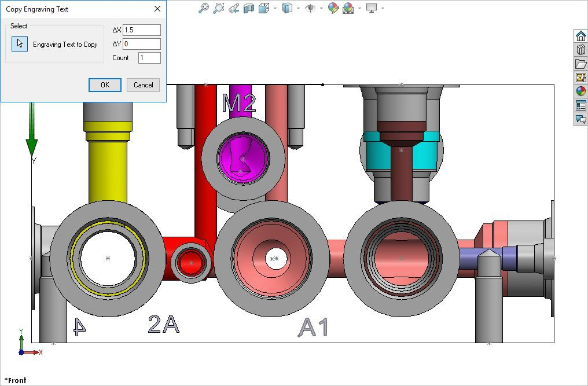Screen dimensions: 588x386
Task: Open the Appearances, Scenes and Decals tab
Action: coord(580,91)
